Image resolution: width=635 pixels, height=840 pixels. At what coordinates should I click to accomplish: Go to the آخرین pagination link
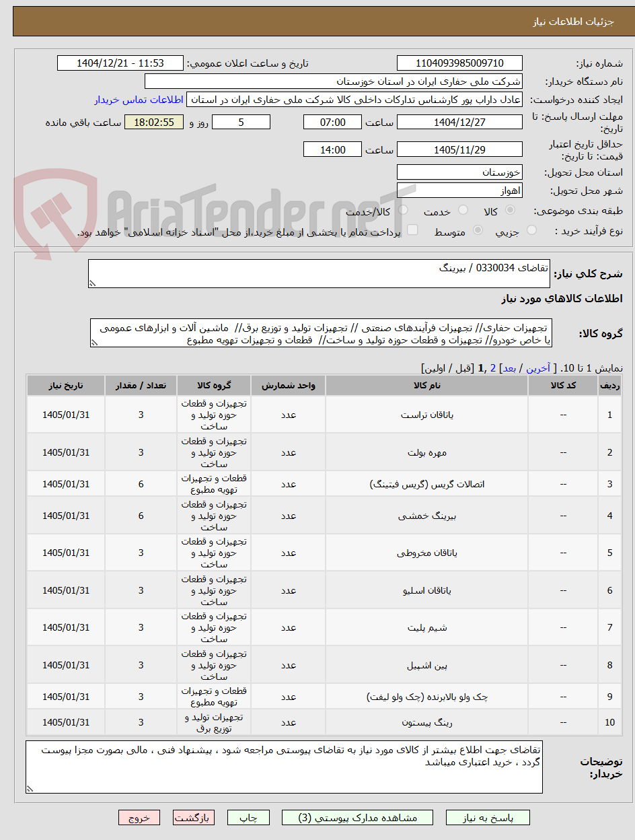pyautogui.click(x=537, y=368)
